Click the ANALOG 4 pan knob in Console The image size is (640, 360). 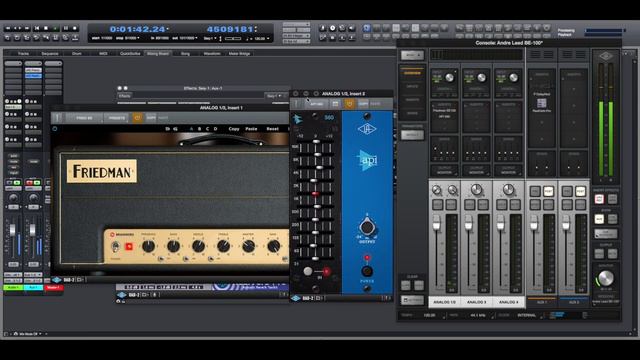pyautogui.click(x=508, y=189)
